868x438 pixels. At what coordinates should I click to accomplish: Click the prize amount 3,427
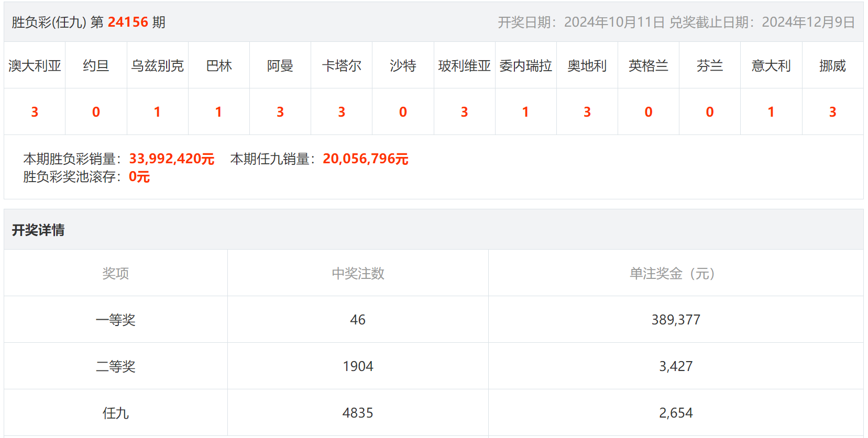[x=676, y=366]
